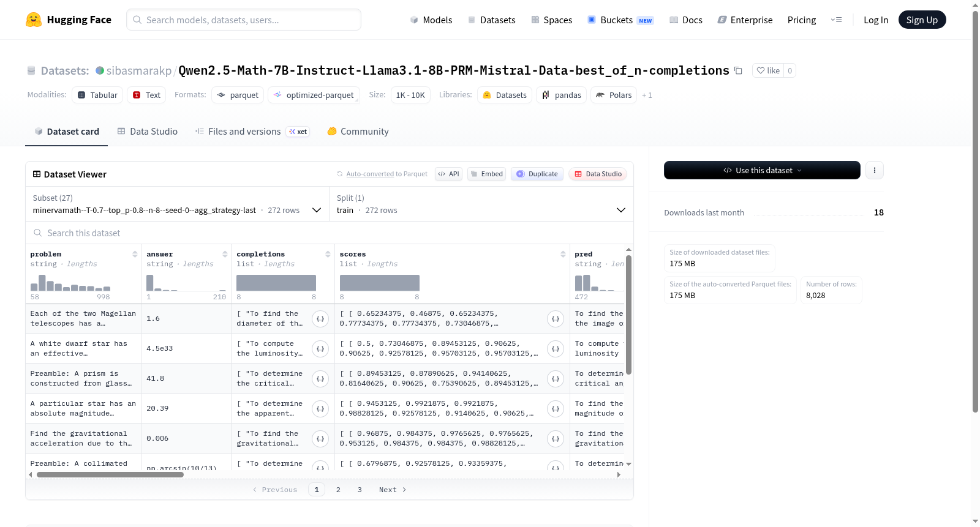Switch to the Data Studio tab
980x527 pixels.
(x=148, y=132)
